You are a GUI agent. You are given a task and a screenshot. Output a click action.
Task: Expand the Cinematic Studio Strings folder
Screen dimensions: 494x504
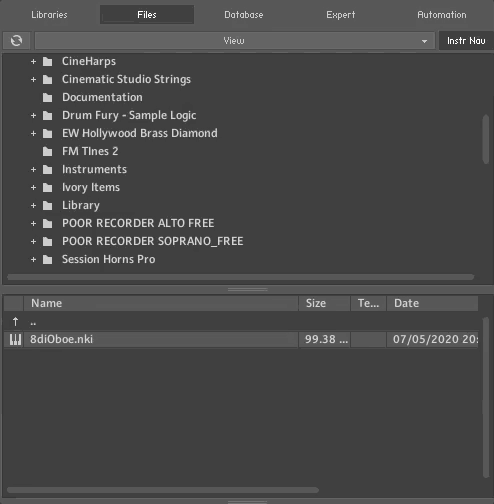coord(33,80)
